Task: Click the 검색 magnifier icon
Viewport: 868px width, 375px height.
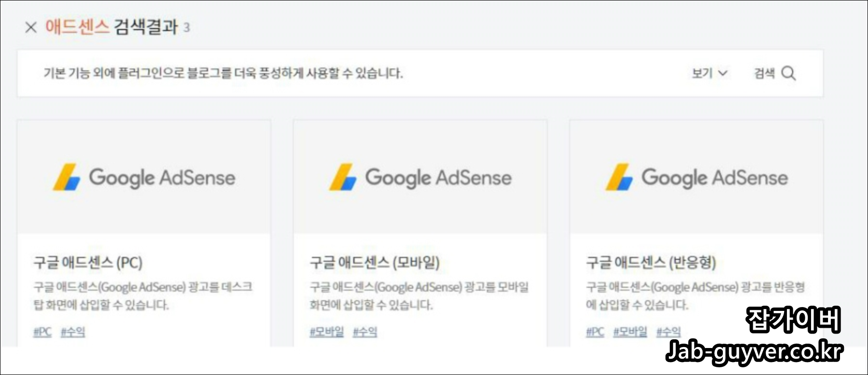Action: [788, 73]
